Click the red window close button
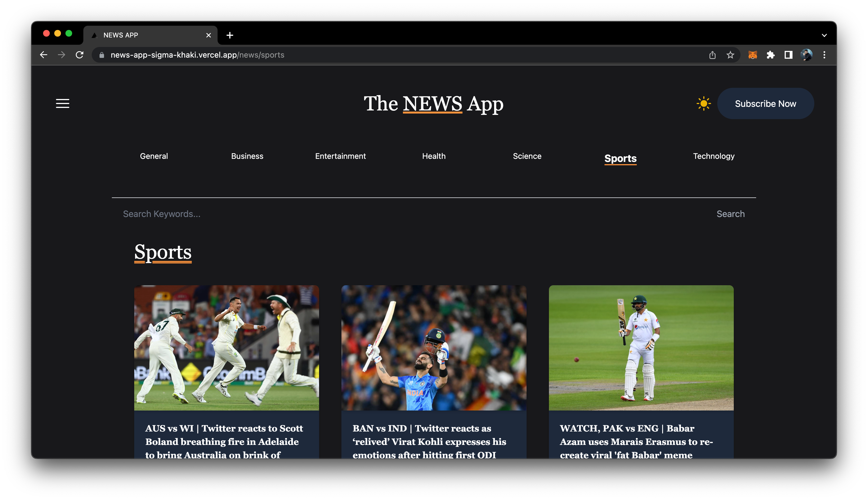This screenshot has height=500, width=868. (46, 33)
